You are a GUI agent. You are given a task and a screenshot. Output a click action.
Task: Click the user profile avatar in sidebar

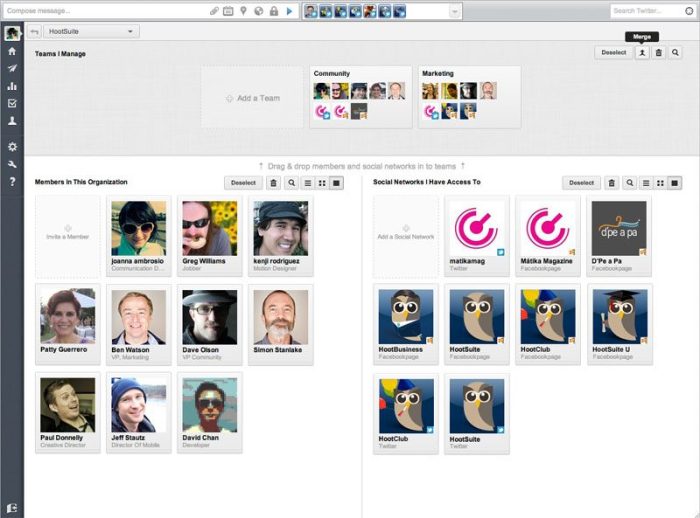pos(12,33)
